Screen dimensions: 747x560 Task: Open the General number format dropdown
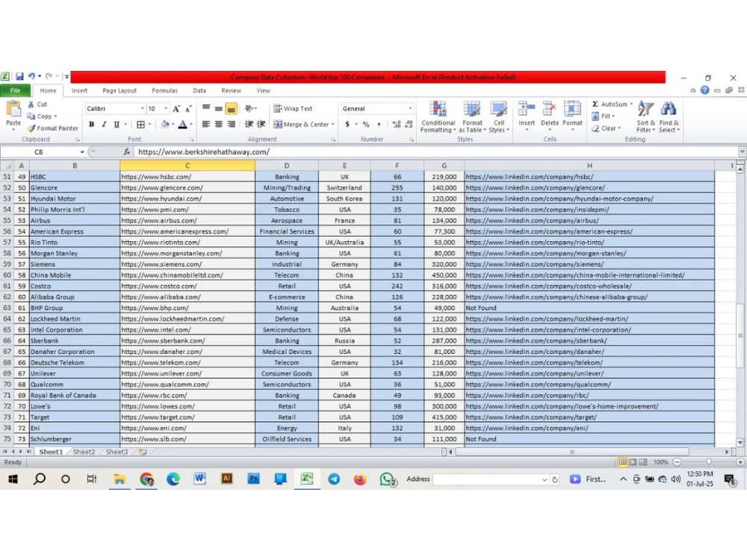coord(410,108)
